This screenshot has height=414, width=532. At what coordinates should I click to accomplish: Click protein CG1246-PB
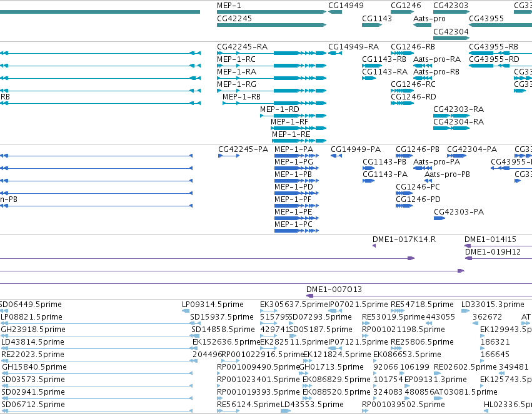pos(404,156)
